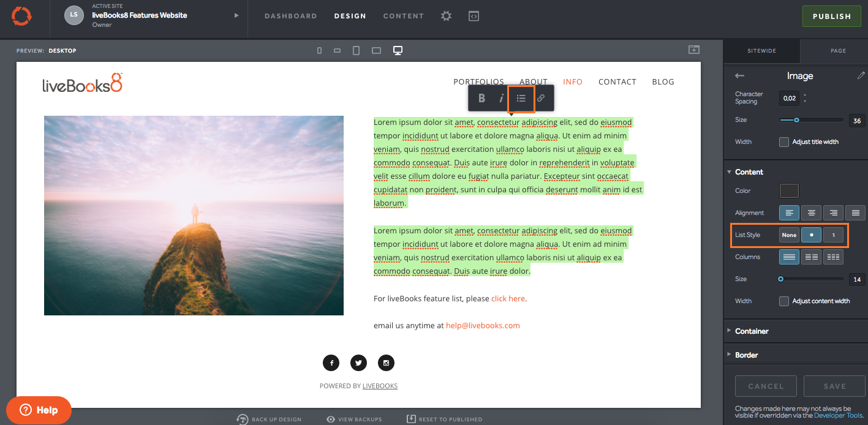Image resolution: width=868 pixels, height=425 pixels.
Task: Click the Character Spacing value field
Action: 789,98
